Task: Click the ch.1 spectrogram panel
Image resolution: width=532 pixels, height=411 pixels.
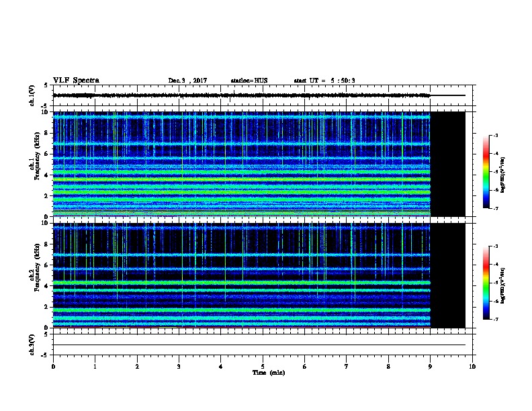Action: click(x=264, y=164)
